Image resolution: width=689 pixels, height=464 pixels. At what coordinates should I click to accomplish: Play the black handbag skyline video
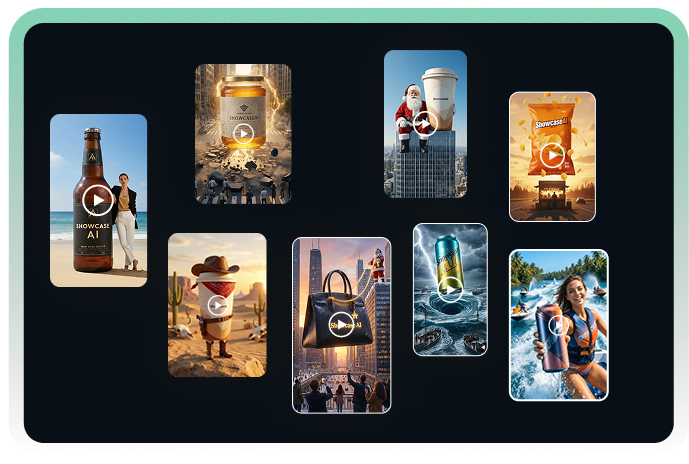point(341,324)
